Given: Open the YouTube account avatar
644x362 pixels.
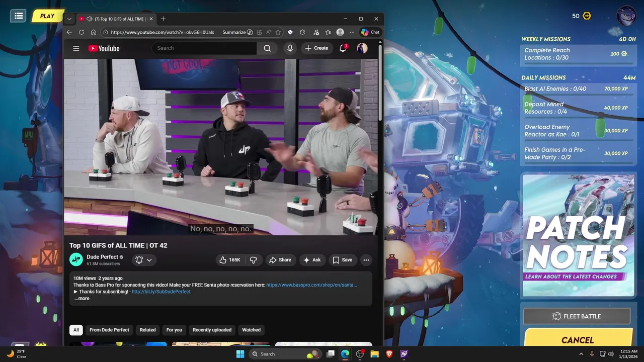Looking at the screenshot, I should click(362, 48).
